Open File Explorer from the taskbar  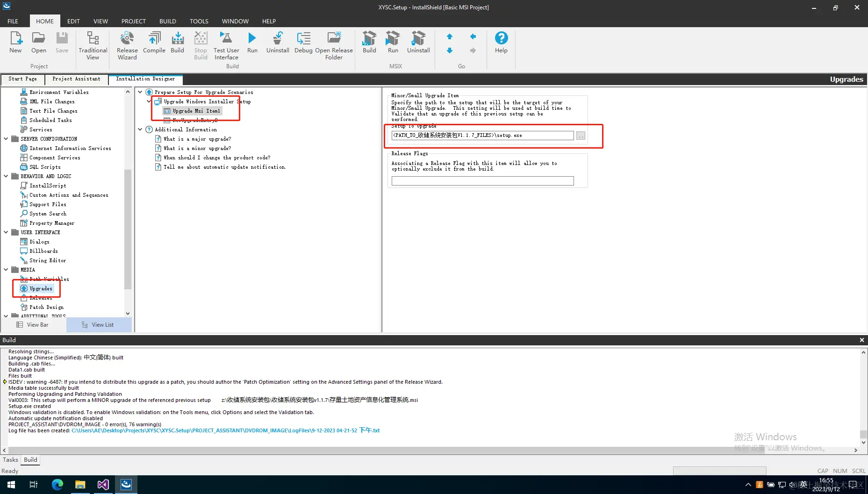80,485
